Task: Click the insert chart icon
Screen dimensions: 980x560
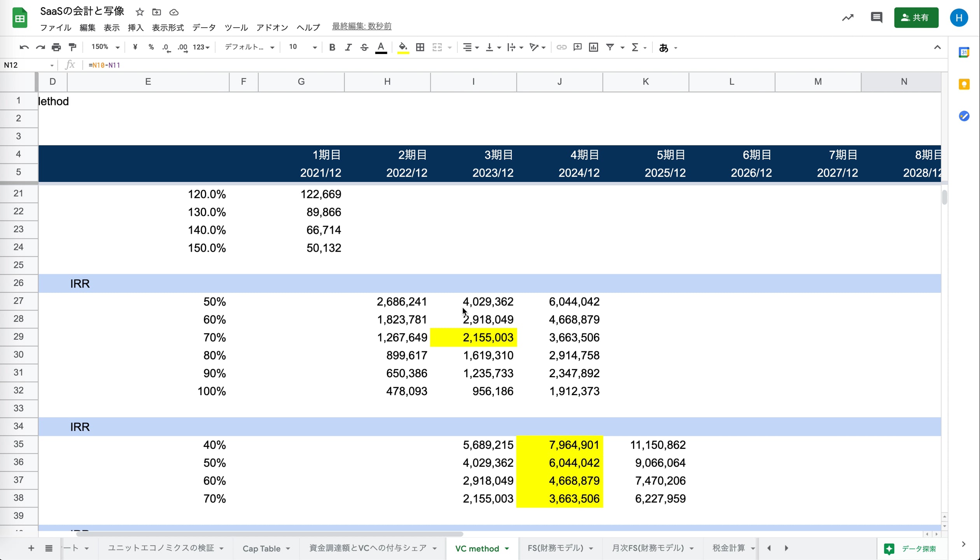Action: [593, 47]
